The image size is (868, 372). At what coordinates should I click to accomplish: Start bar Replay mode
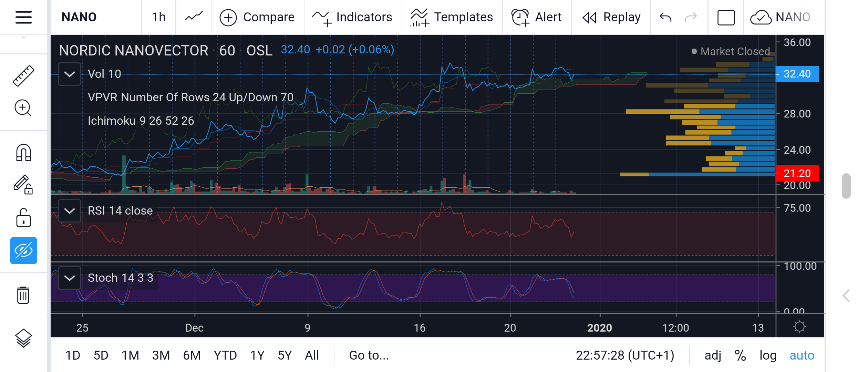point(611,17)
